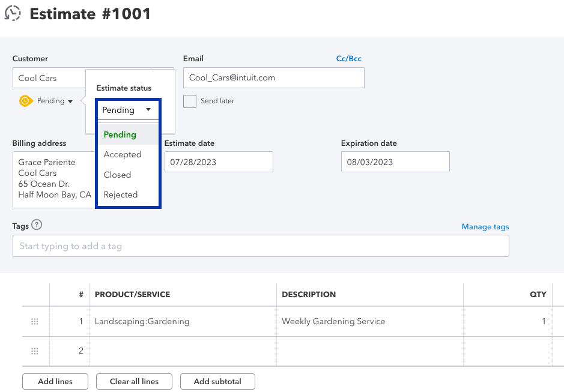Select Pending from the status list
This screenshot has width=564, height=392.
point(128,134)
